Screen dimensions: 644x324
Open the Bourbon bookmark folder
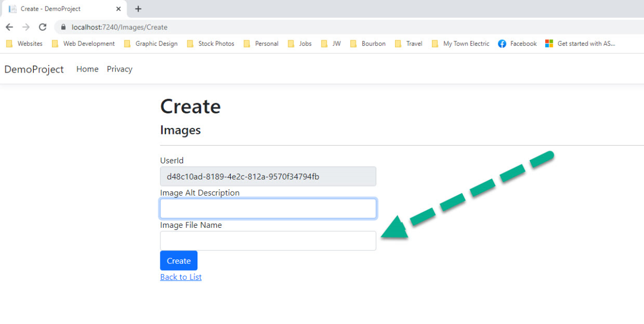click(368, 44)
